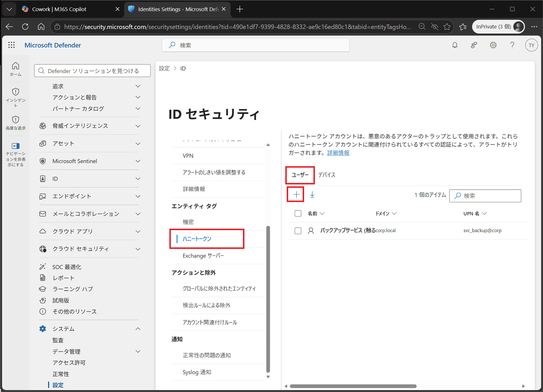Close the Identities Settings tab
543x392 pixels.
224,9
